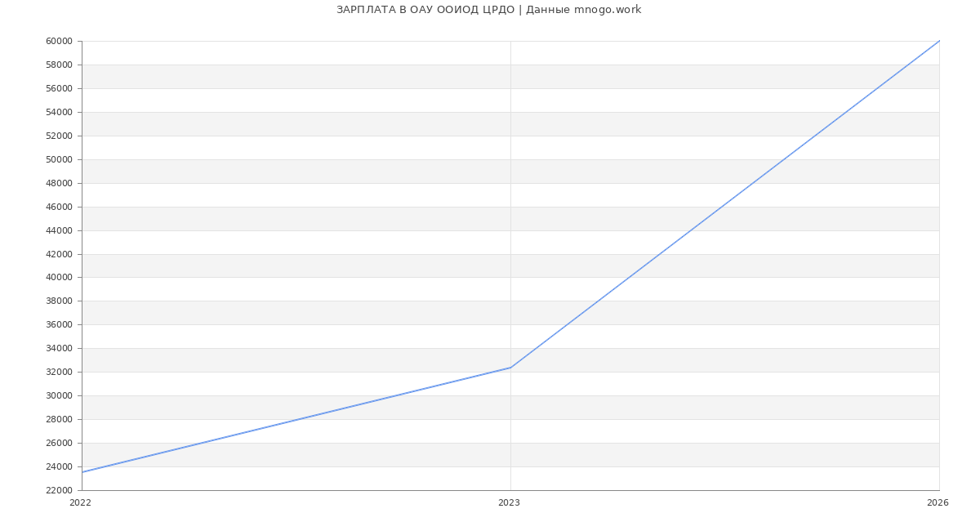Click the 28000 y-axis label

(60, 420)
